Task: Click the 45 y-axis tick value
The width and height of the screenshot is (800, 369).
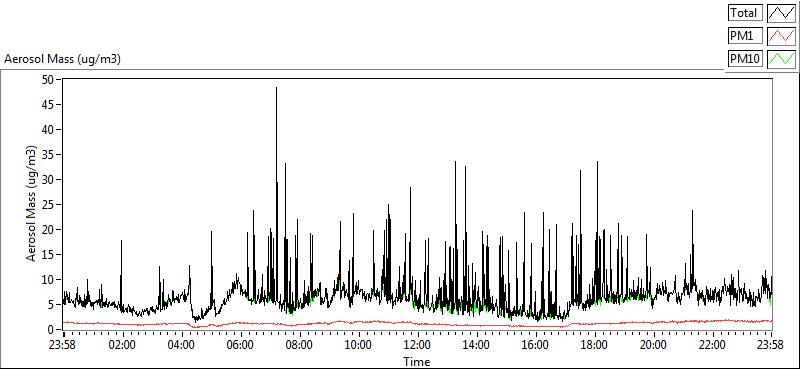Action: coord(47,105)
